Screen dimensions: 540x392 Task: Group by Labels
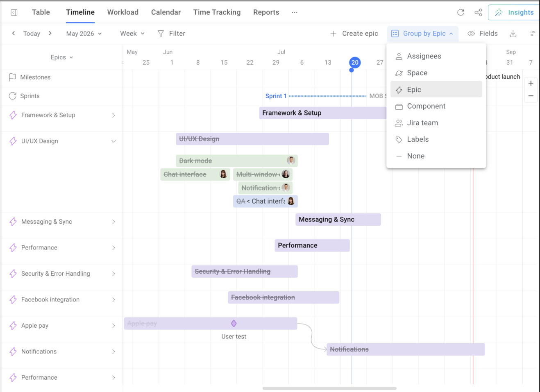pyautogui.click(x=436, y=139)
